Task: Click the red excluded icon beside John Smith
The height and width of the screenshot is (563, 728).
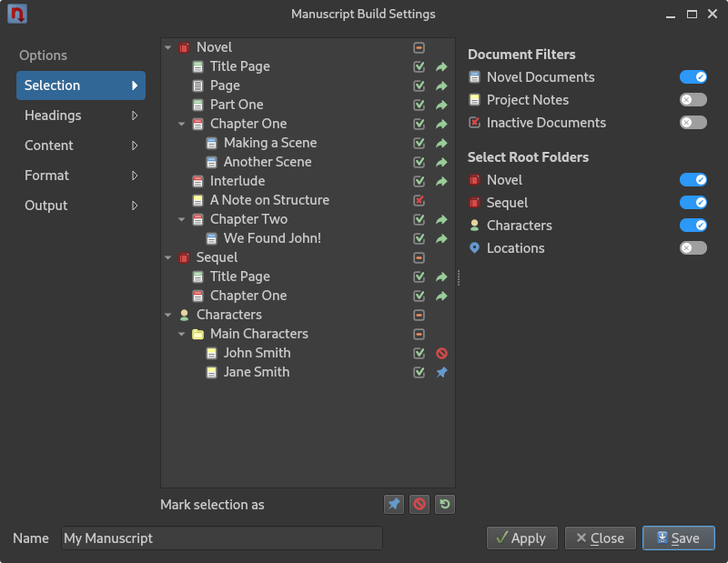Action: 441,353
